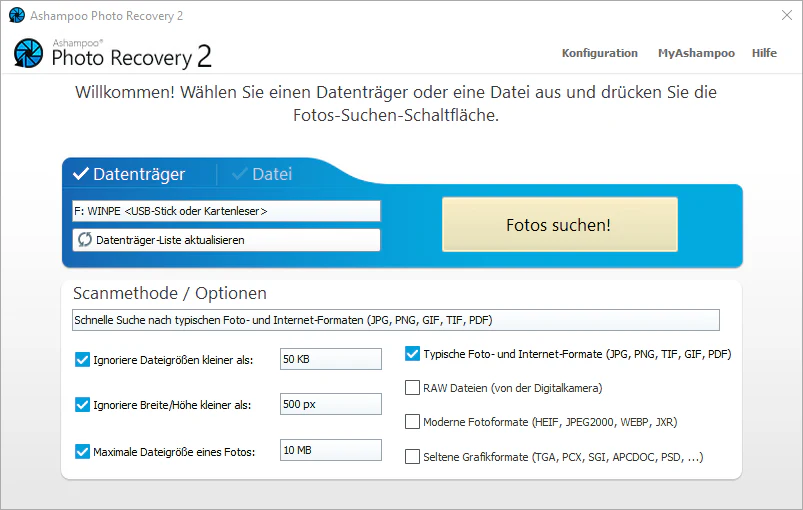
Task: Click the Photo Recovery aperture logo
Action: [x=28, y=53]
